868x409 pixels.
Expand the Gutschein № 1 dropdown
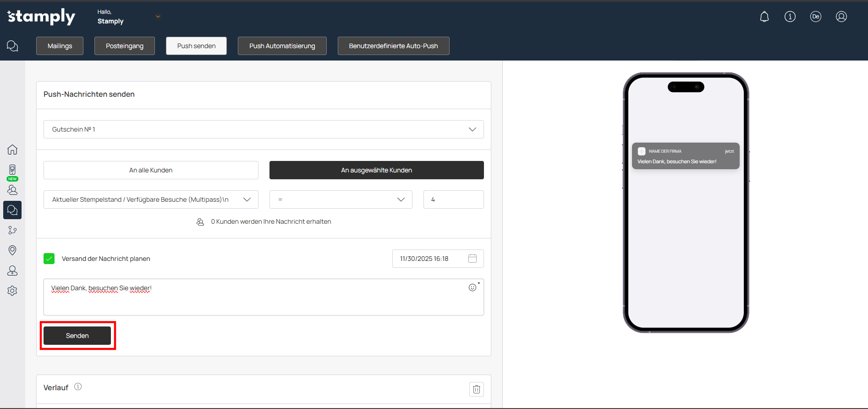tap(264, 129)
